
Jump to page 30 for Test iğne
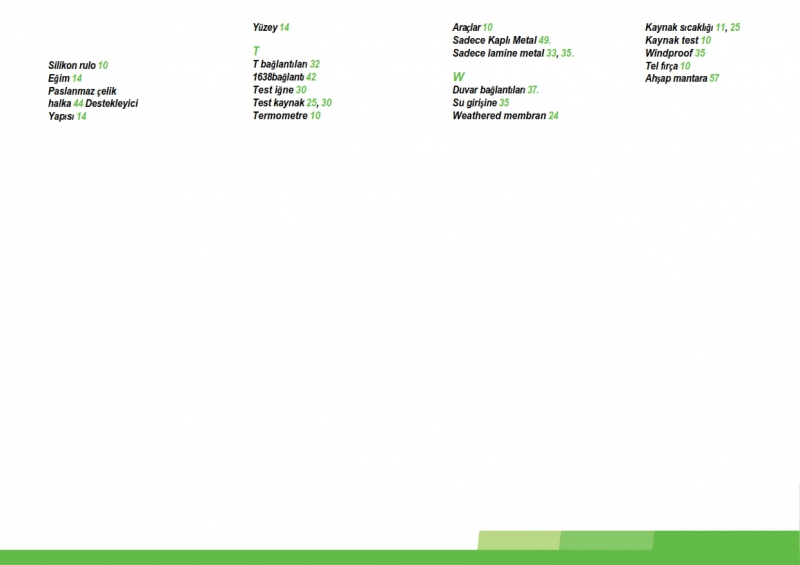(x=301, y=90)
